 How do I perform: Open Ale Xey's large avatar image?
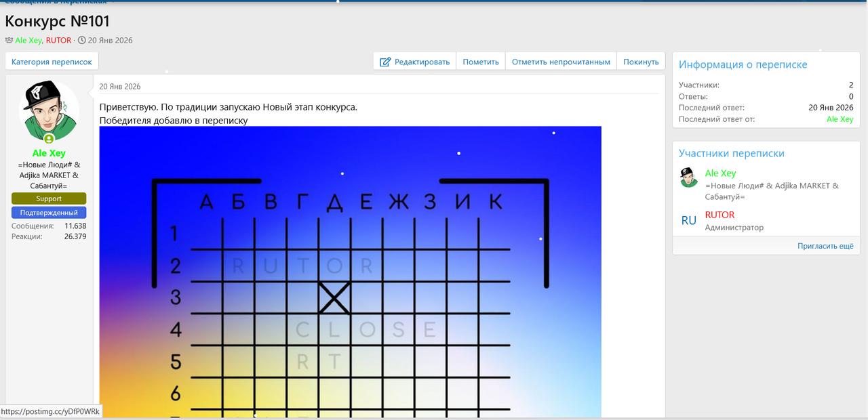point(49,110)
